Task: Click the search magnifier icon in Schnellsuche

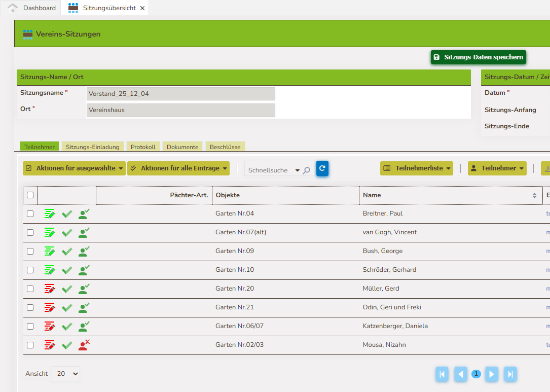Action: click(307, 170)
